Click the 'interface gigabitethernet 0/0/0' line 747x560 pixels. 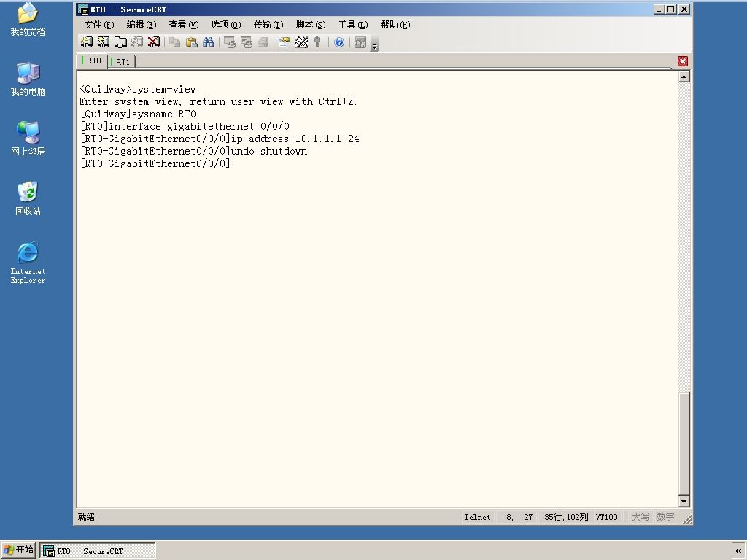(x=185, y=126)
